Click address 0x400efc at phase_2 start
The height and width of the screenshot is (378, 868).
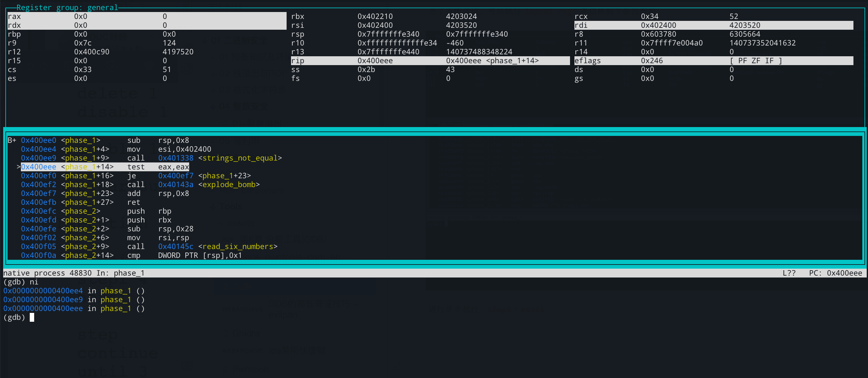pyautogui.click(x=38, y=211)
